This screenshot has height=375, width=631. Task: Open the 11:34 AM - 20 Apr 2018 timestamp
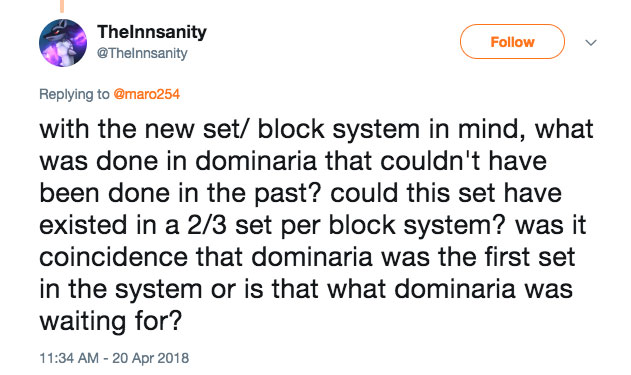[114, 358]
